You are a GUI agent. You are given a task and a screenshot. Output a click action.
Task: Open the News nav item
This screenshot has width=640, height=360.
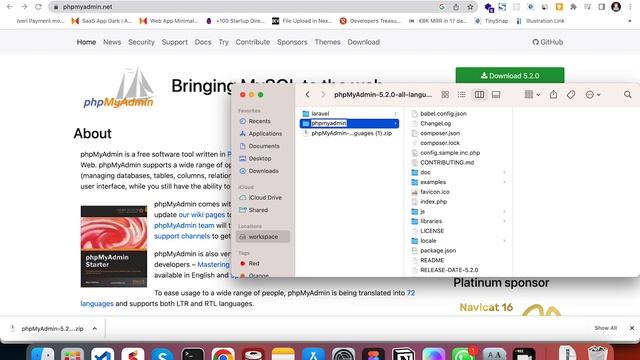[x=112, y=42]
